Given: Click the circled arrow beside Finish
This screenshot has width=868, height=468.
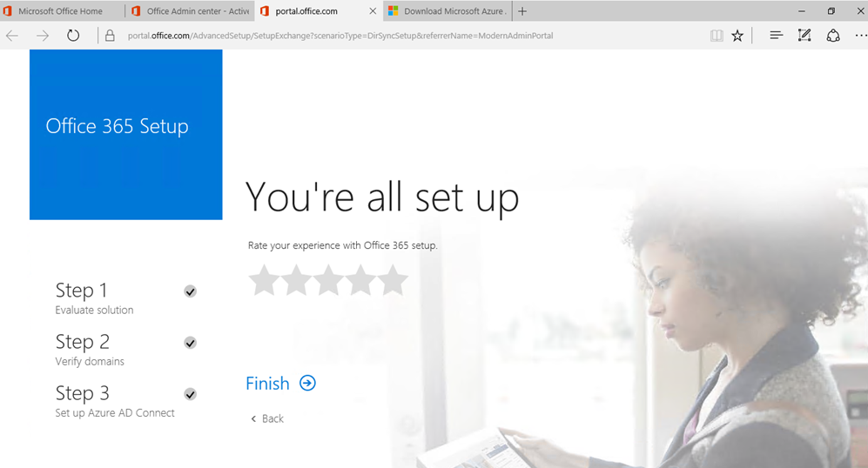Looking at the screenshot, I should pos(308,383).
